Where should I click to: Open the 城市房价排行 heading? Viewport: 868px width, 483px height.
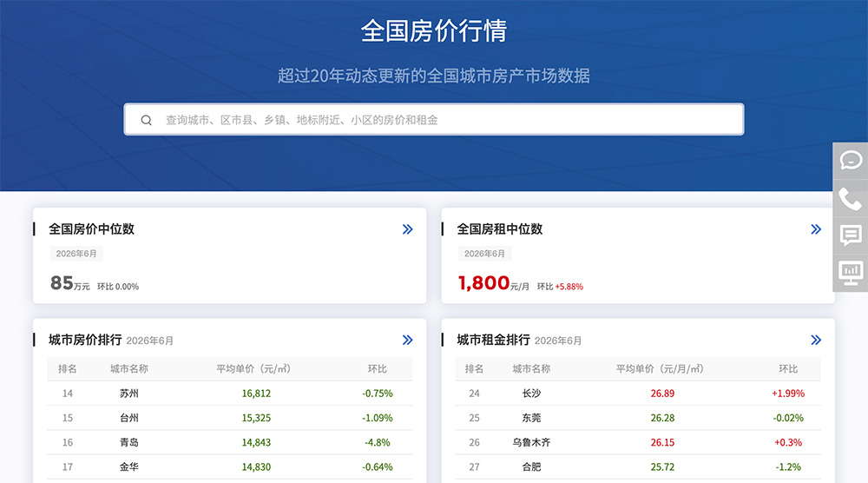85,340
